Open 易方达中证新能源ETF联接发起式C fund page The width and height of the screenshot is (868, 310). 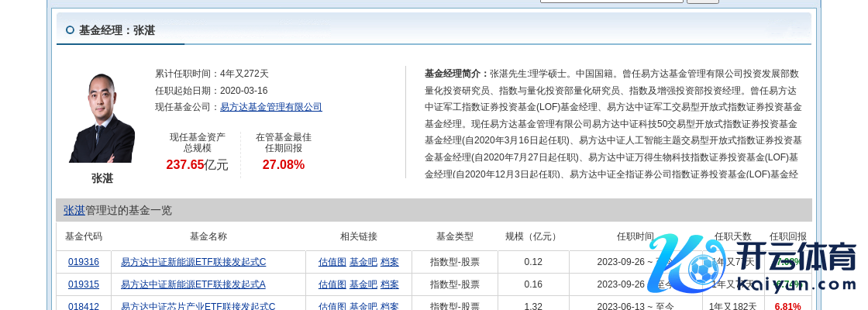(193, 262)
